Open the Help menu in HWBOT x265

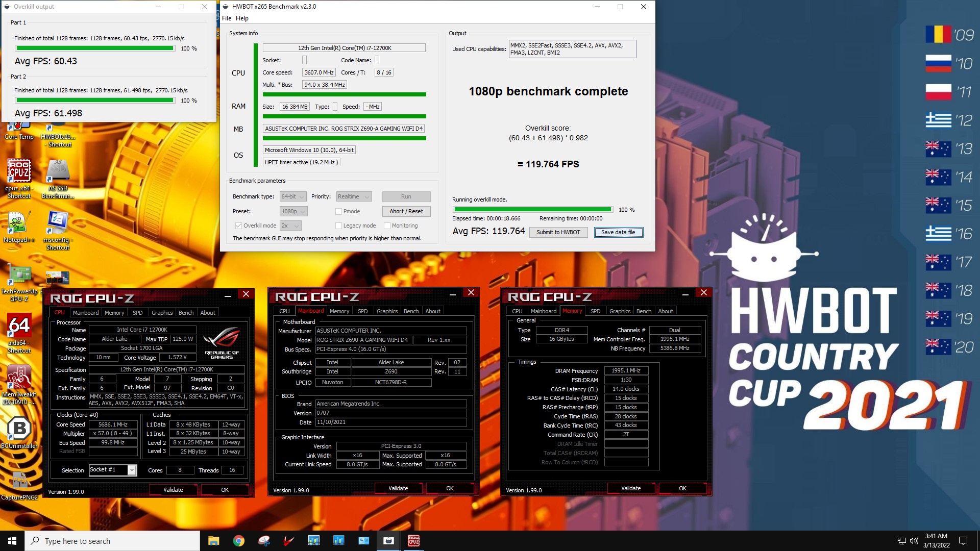point(242,18)
